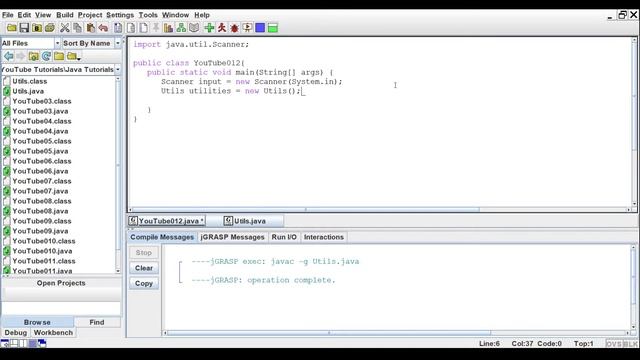Click the cascading windows icon at bottom-left
Viewport: 640px width, 360px height.
tap(42, 343)
